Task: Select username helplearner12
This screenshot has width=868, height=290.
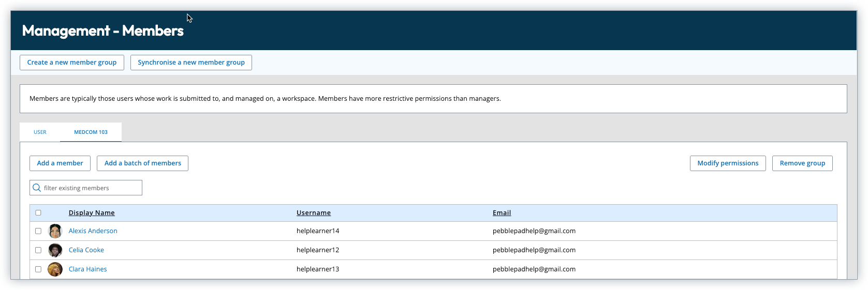Action: tap(318, 250)
